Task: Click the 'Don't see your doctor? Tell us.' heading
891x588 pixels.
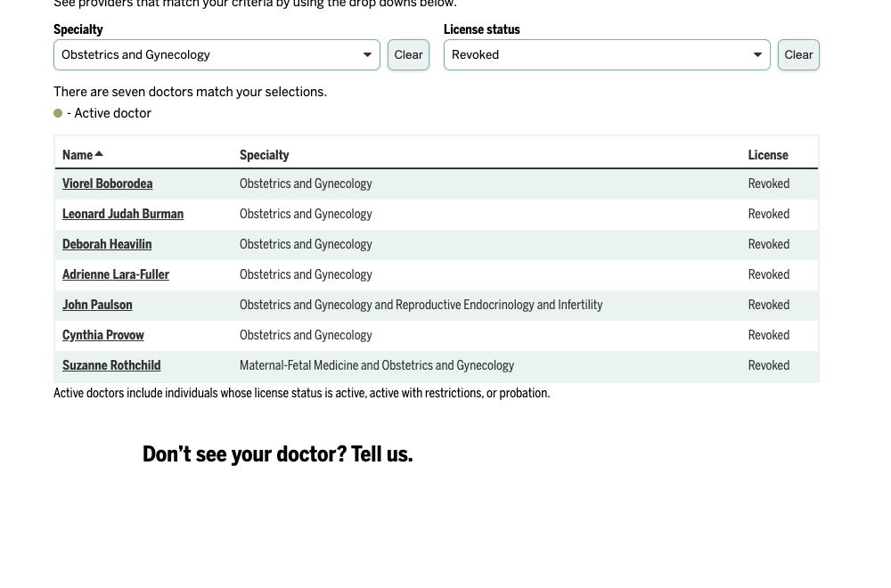Action: (x=277, y=454)
